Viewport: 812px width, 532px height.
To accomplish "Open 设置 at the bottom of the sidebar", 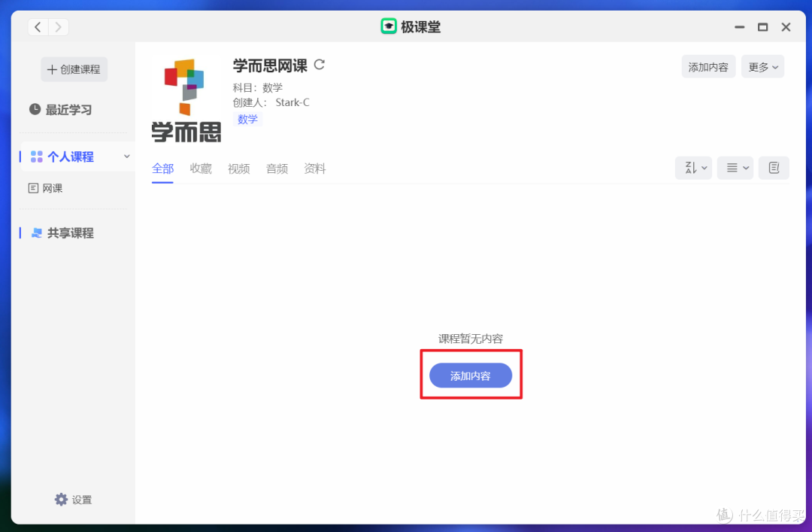I will tap(73, 500).
